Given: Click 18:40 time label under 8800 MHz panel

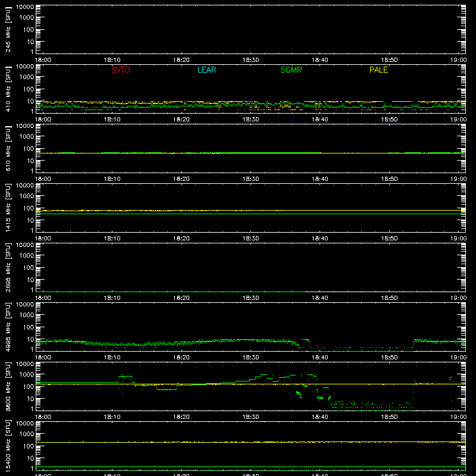Looking at the screenshot, I should point(320,417).
